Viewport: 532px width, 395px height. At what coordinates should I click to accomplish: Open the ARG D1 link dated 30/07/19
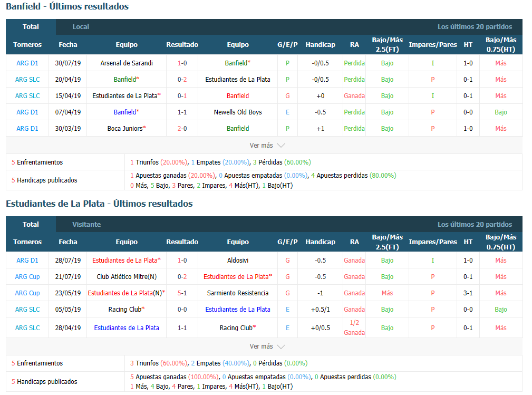point(27,63)
